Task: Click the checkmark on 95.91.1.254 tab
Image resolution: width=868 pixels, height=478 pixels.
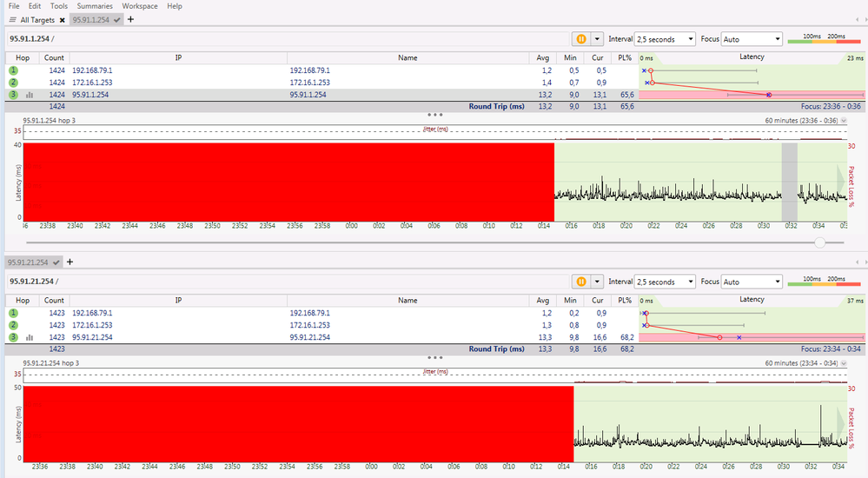Action: coord(116,20)
